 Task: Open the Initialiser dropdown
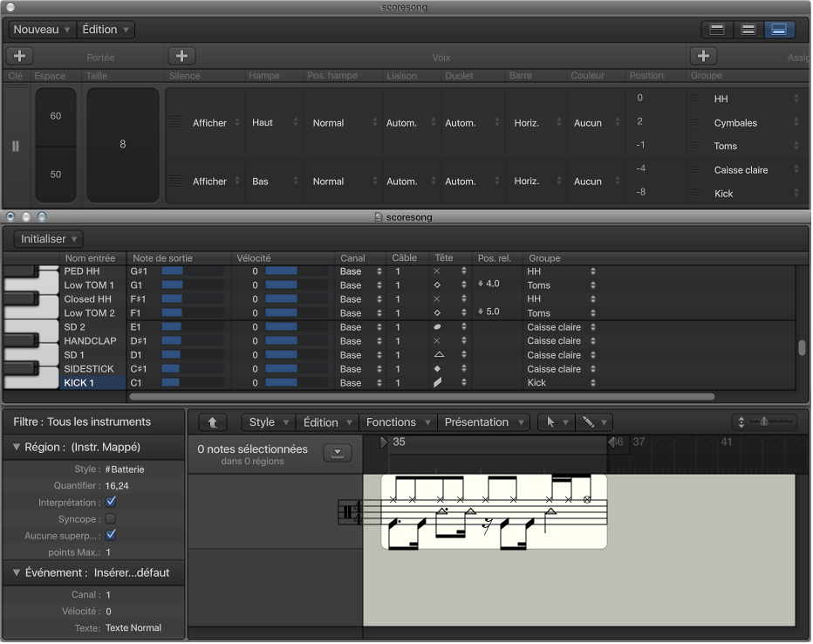49,239
